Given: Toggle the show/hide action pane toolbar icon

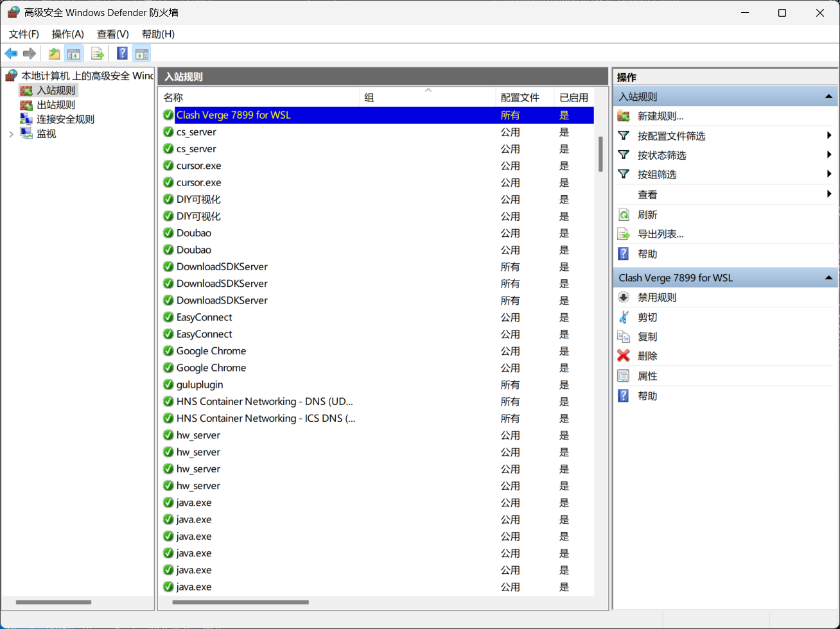Looking at the screenshot, I should pos(141,53).
